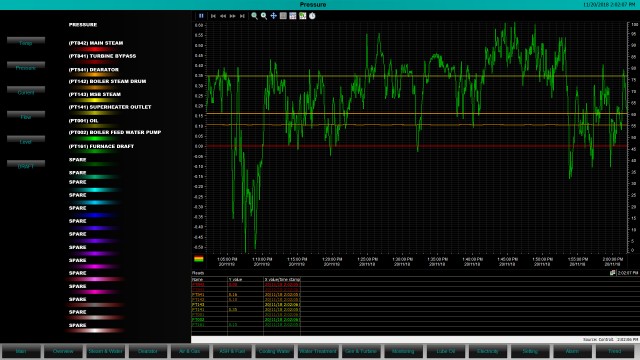The image size is (640, 360).
Task: Click the red swatch under PT842 MAIN STEAM
Action: [94, 49]
